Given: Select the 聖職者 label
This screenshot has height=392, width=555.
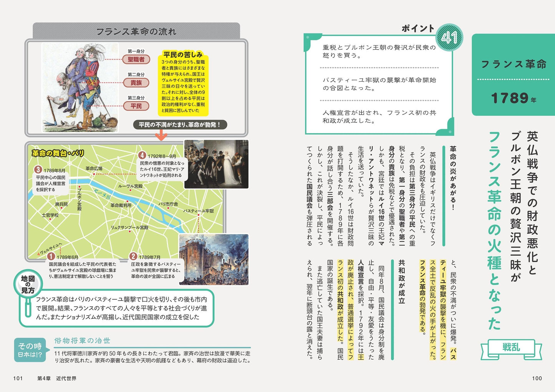Looking at the screenshot, I should 136,60.
